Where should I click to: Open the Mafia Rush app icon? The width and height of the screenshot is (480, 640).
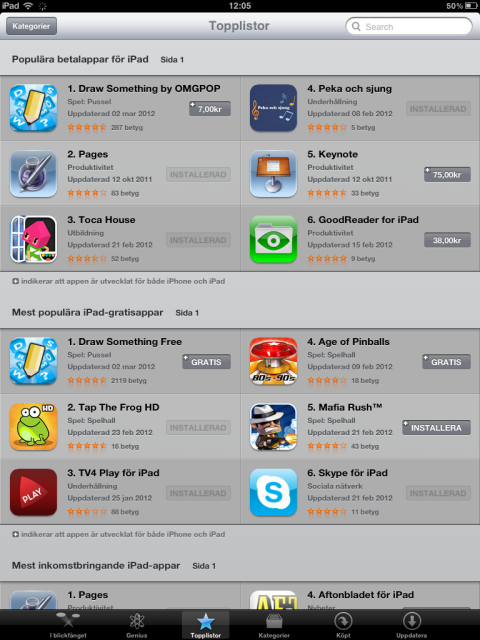pos(273,427)
